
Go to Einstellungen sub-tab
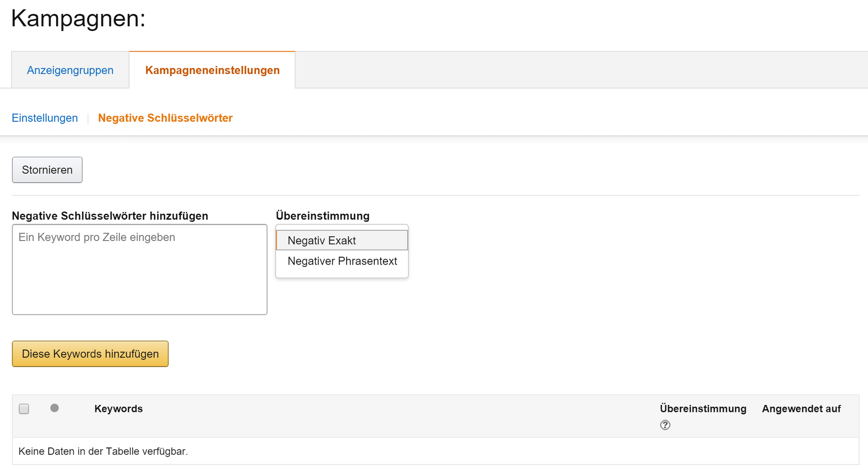pos(45,118)
